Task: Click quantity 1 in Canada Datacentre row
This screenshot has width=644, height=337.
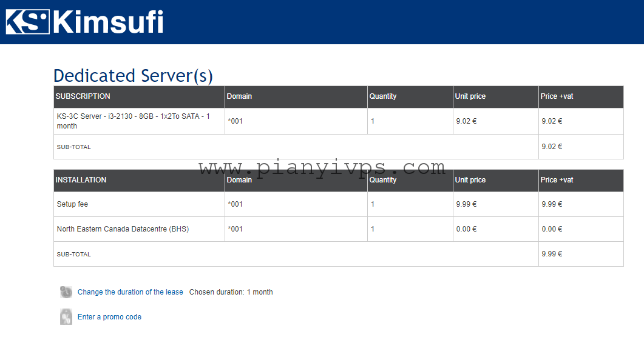Action: tap(373, 229)
